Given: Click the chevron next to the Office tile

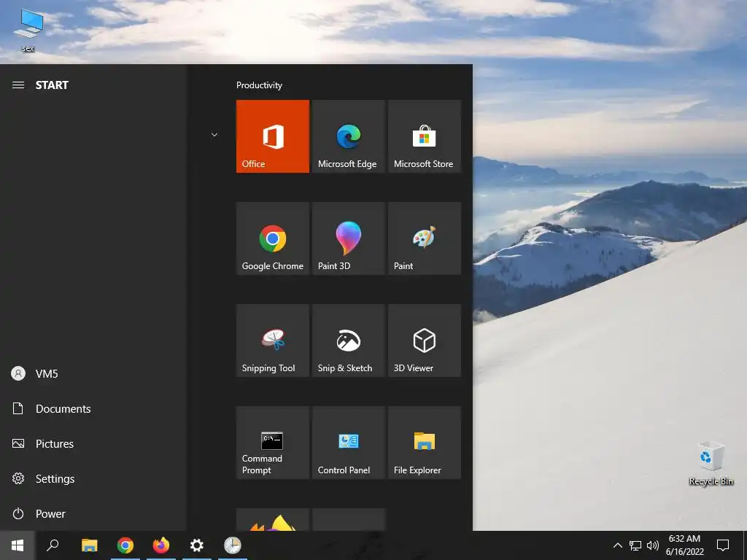Looking at the screenshot, I should coord(214,135).
